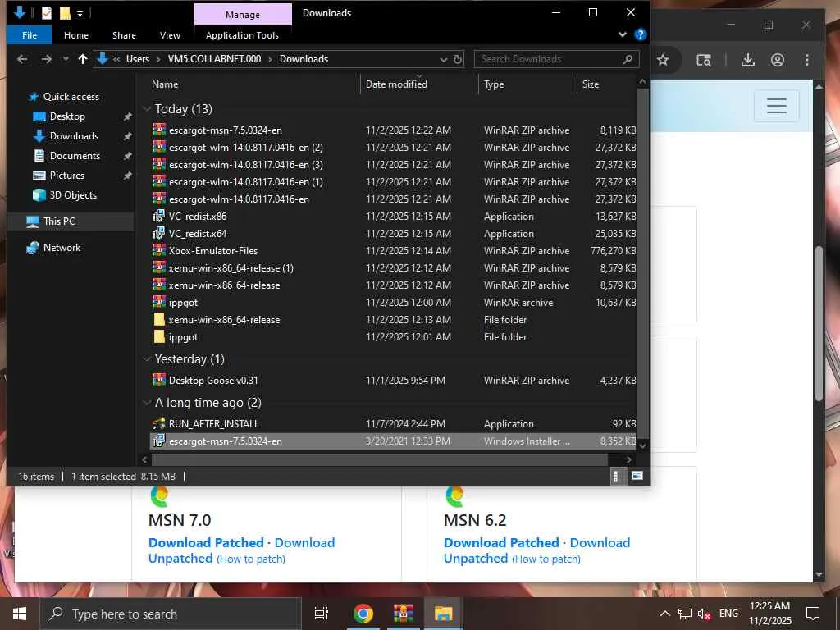
Task: Select escargot-msn-7.5.0324-en ZIP archive icon
Action: point(159,130)
